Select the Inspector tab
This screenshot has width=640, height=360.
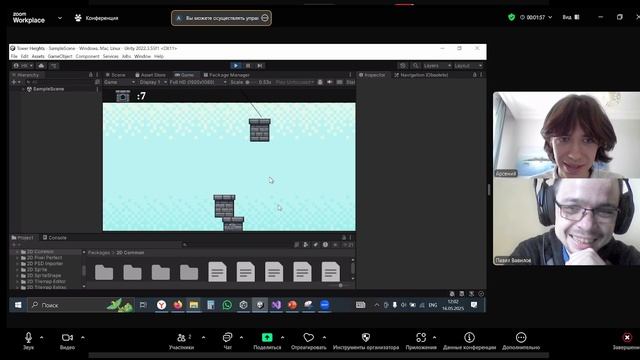point(372,75)
